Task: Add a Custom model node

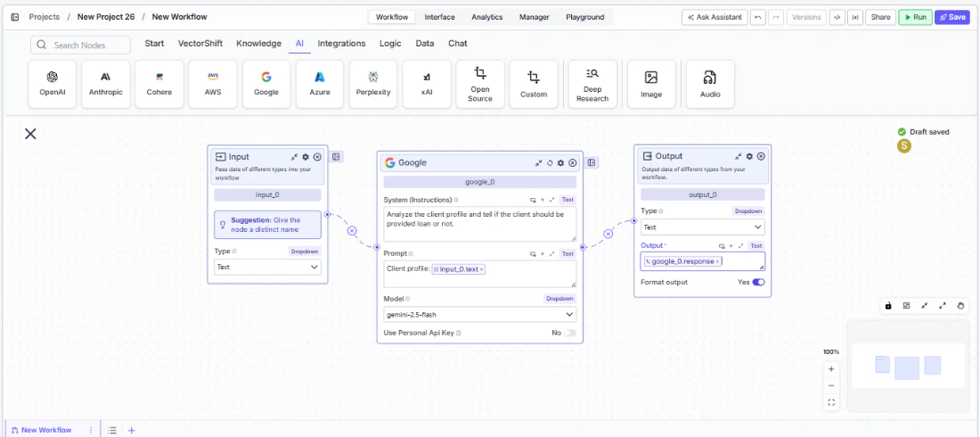Action: [x=534, y=84]
